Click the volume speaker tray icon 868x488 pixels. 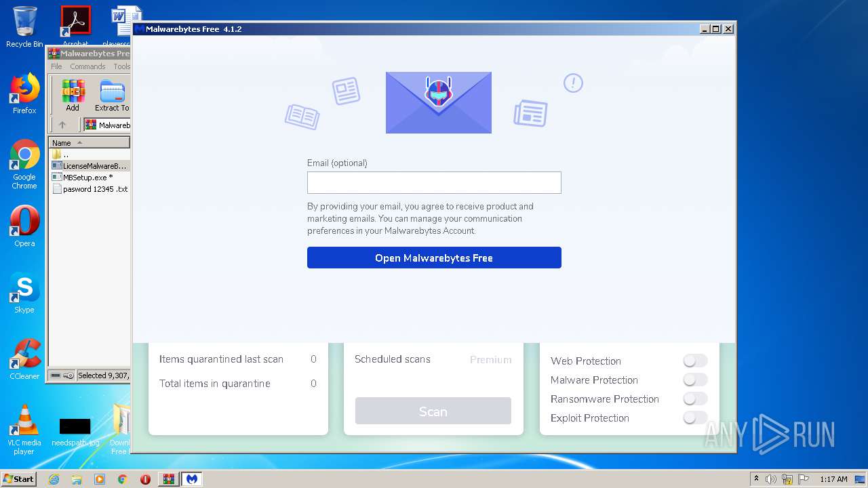(x=771, y=479)
